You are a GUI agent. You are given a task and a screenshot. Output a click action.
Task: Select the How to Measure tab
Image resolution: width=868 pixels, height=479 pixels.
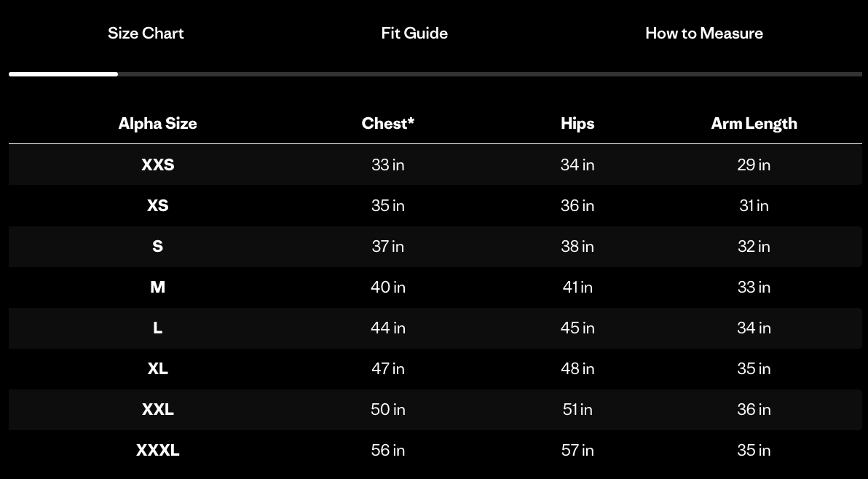pyautogui.click(x=703, y=33)
